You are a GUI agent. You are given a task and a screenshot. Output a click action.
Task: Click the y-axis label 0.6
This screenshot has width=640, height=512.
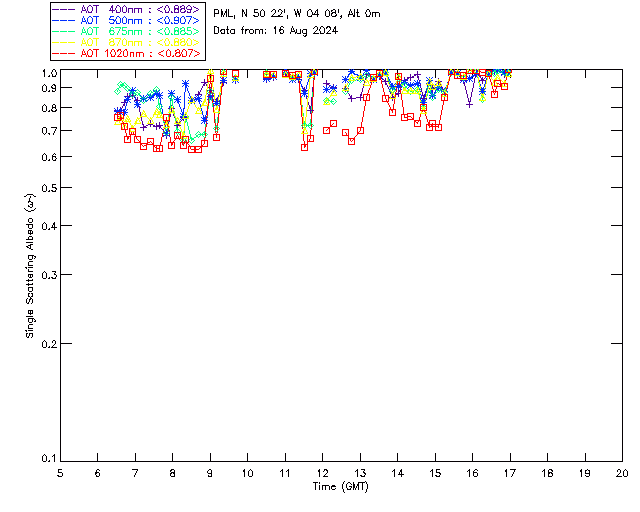pos(49,158)
